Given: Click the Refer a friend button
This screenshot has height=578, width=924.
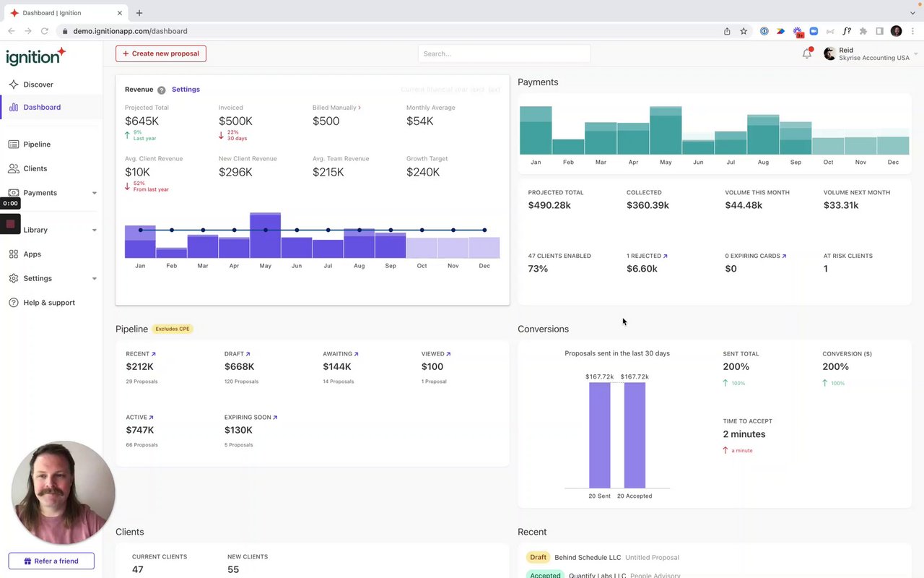Looking at the screenshot, I should [51, 561].
